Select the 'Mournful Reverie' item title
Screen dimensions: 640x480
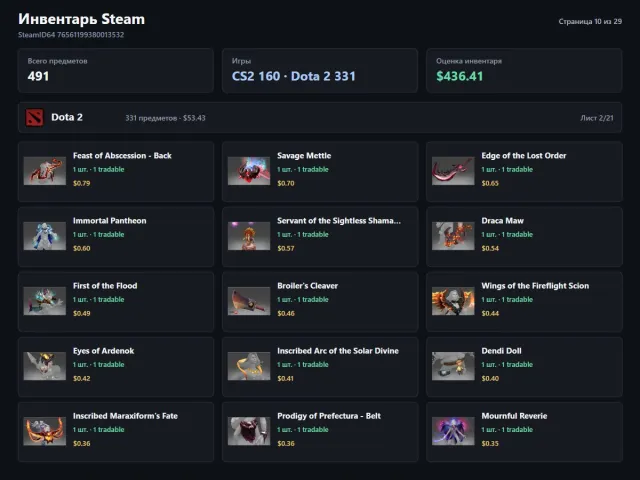(x=514, y=416)
